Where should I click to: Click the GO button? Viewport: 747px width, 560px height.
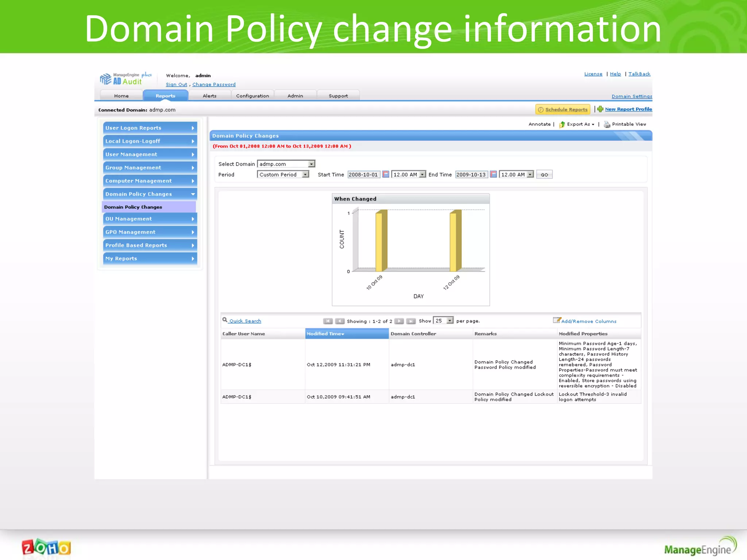(x=544, y=175)
